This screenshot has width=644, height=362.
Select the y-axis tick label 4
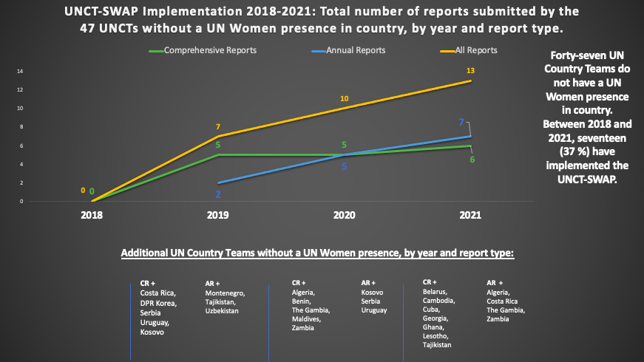pyautogui.click(x=21, y=164)
